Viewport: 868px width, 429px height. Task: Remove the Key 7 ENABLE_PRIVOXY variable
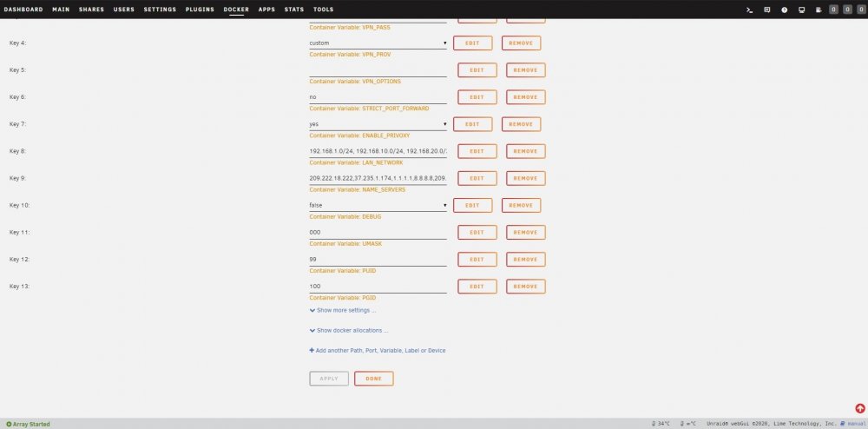(522, 124)
